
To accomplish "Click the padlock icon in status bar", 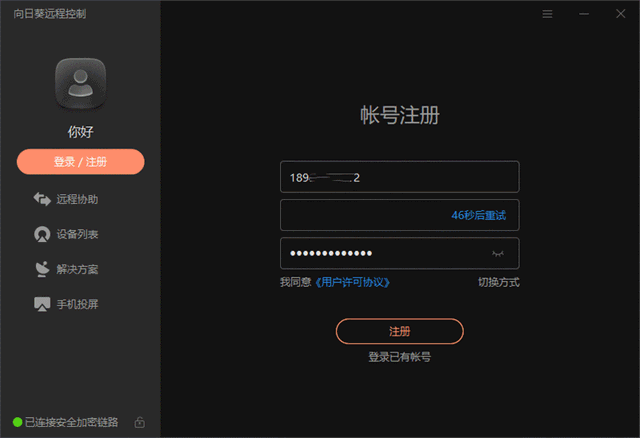I will 140,422.
